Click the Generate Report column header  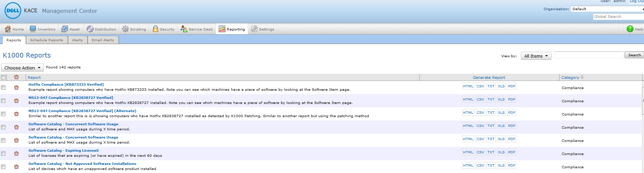[x=489, y=77]
